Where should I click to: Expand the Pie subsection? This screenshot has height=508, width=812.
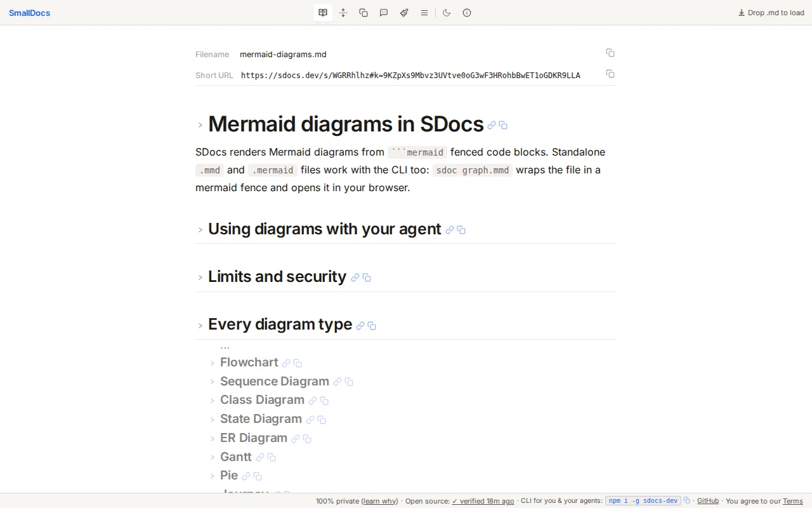(x=213, y=476)
